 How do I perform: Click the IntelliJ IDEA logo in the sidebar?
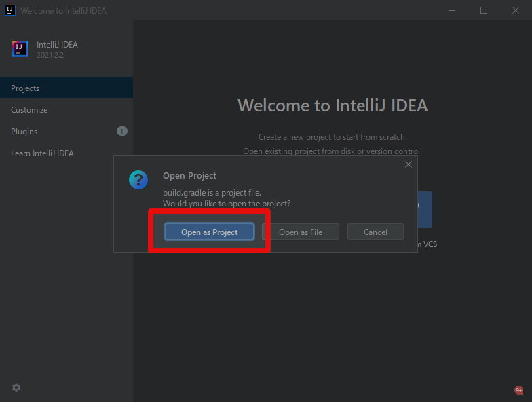(20, 49)
